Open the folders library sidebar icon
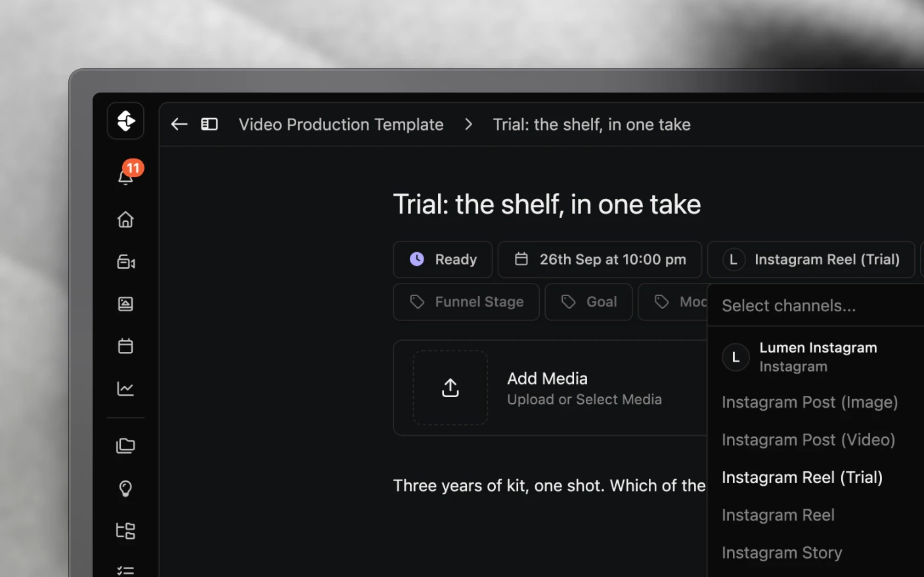The image size is (924, 577). pyautogui.click(x=125, y=446)
